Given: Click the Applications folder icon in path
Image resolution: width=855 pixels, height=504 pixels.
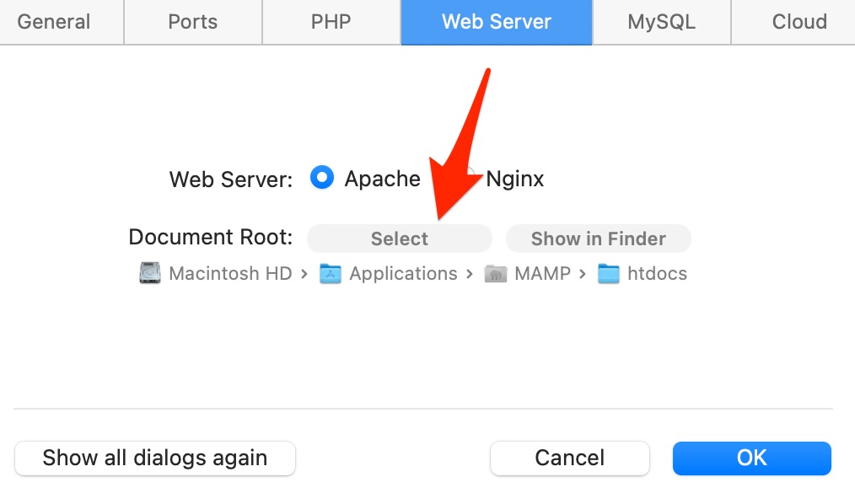Looking at the screenshot, I should click(331, 274).
